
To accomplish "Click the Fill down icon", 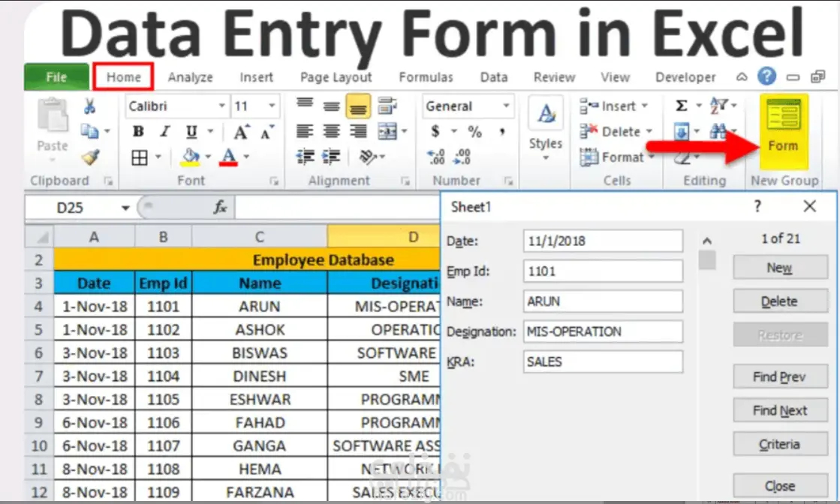I will coord(682,131).
